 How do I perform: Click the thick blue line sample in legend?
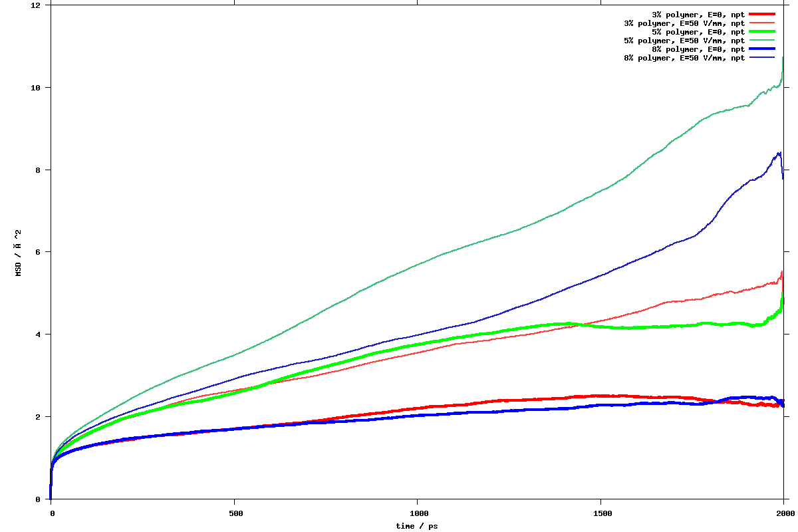coord(762,49)
